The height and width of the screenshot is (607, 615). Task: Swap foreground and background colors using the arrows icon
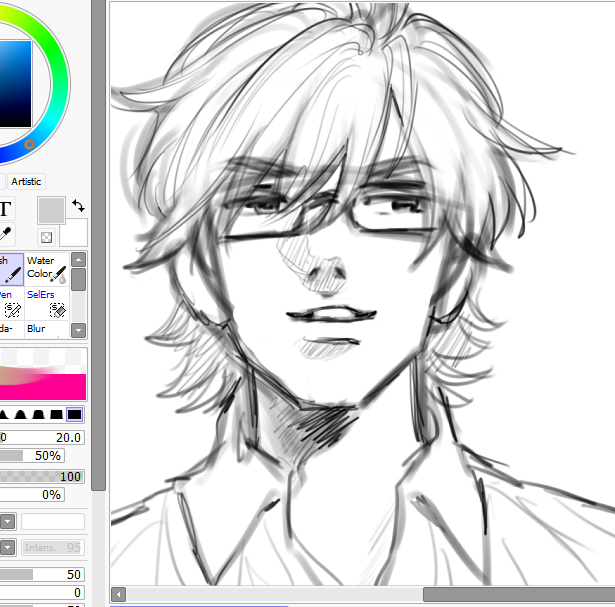78,205
